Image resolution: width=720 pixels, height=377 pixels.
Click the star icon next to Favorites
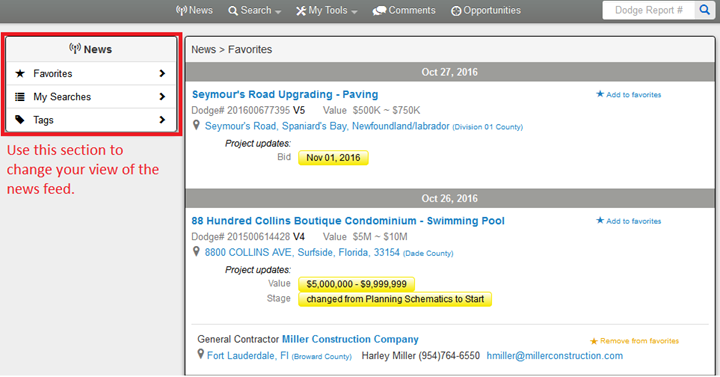tap(20, 73)
